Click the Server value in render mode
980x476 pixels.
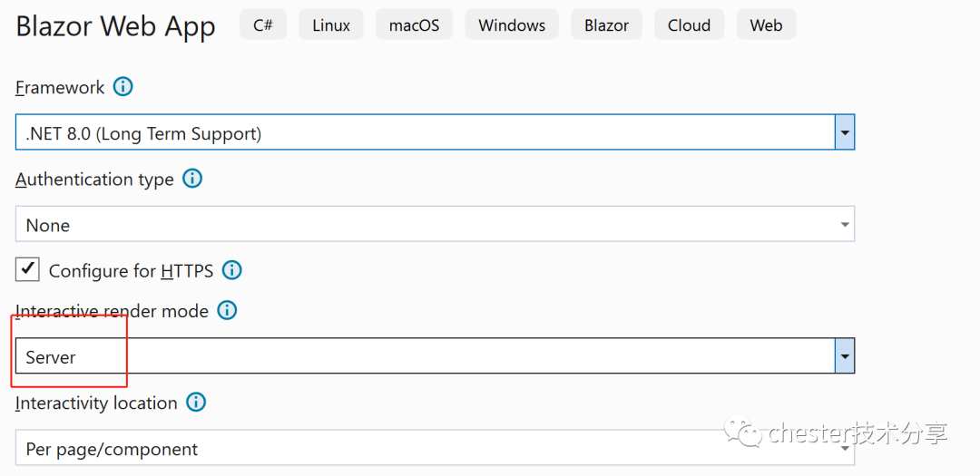click(x=51, y=357)
